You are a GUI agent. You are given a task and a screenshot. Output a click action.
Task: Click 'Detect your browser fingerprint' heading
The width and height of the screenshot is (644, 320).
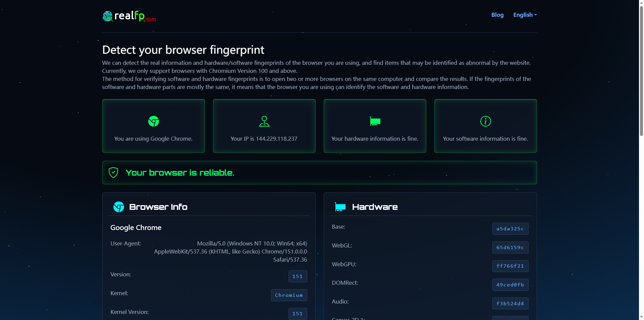click(183, 50)
